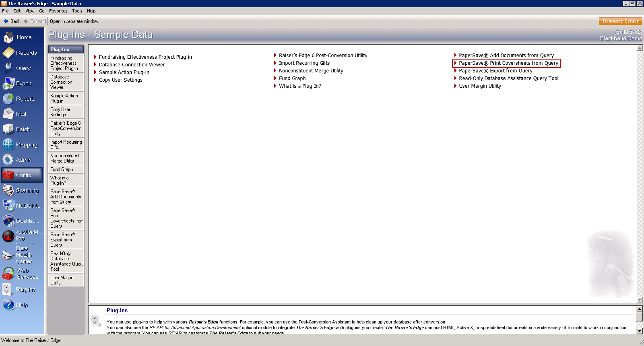Click the plug-in outlet icon in description pane
The image size is (644, 346).
tap(95, 320)
